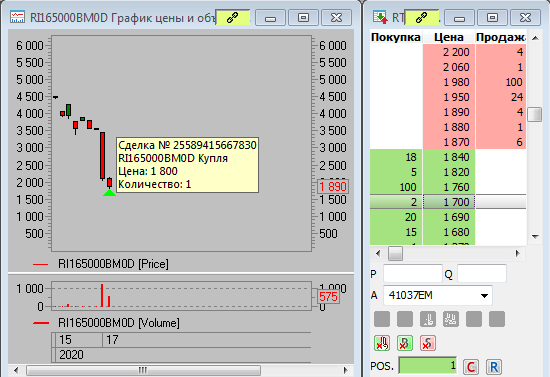550x377 pixels.
Task: Click the tallest red volume bar
Action: (102, 295)
